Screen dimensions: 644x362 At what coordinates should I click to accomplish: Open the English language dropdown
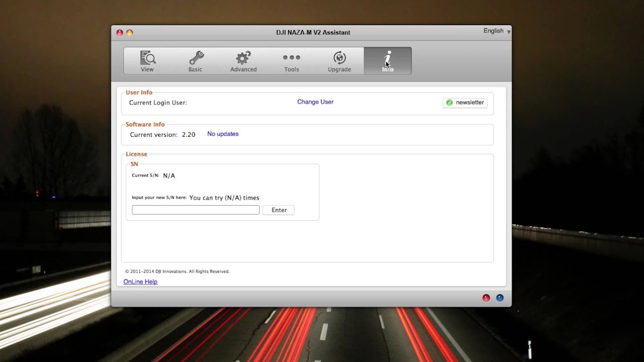coord(497,31)
